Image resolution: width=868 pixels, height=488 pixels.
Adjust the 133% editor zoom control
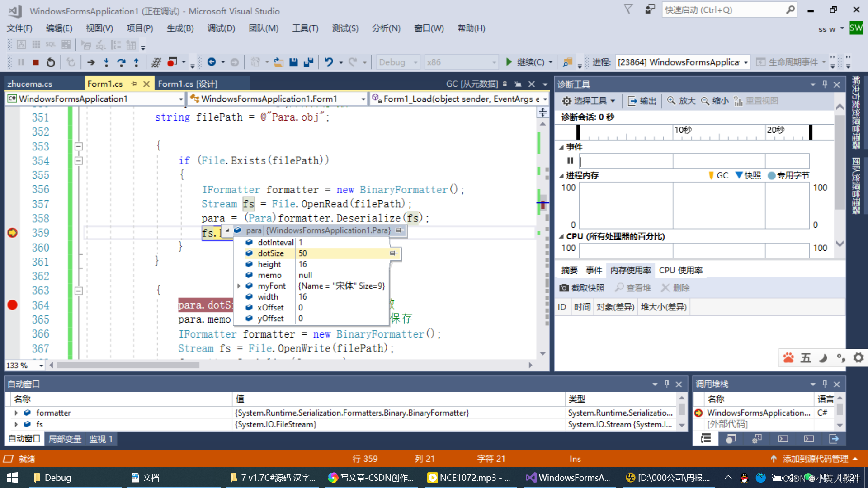[24, 365]
